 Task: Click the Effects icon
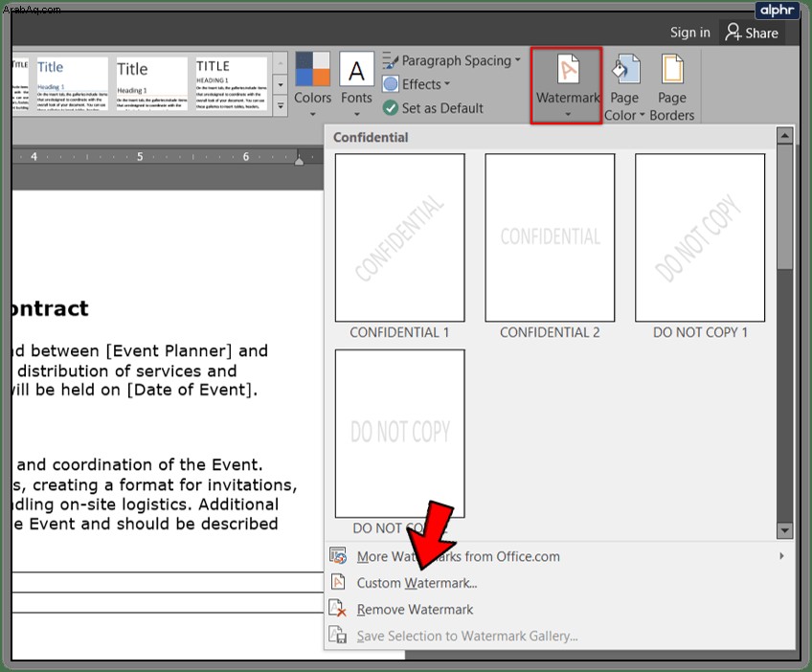391,84
